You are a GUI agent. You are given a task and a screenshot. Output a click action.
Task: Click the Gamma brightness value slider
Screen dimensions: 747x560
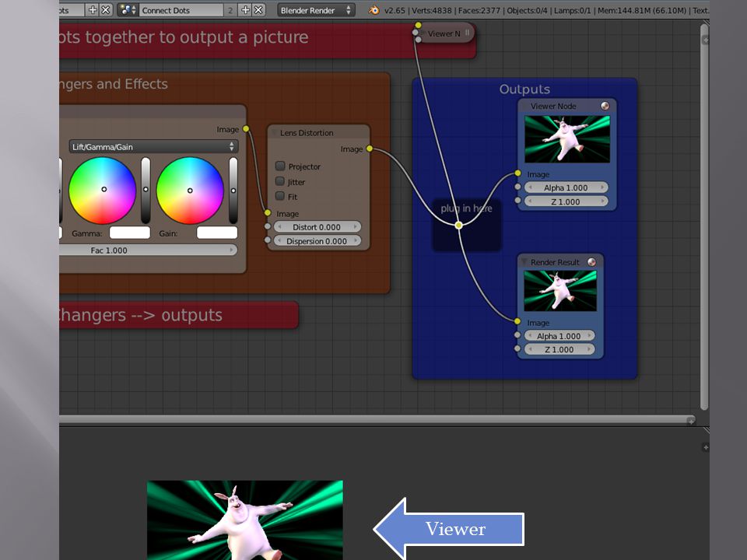(x=146, y=191)
